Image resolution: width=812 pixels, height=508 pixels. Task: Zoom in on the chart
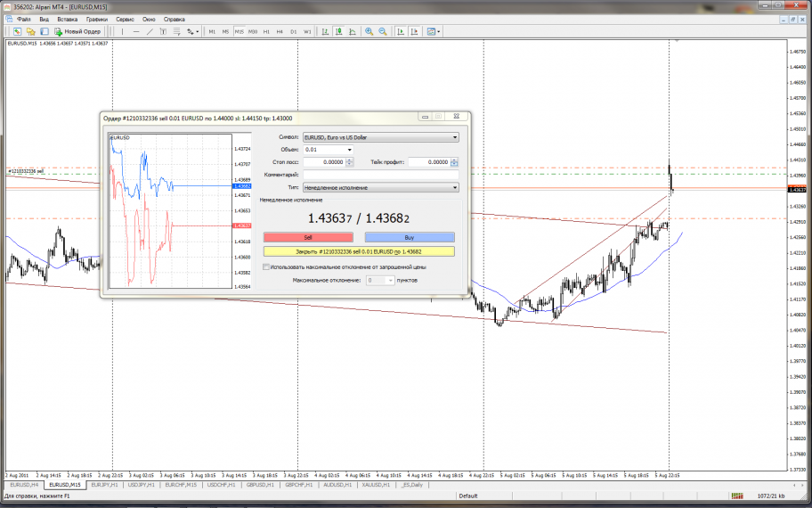[369, 31]
